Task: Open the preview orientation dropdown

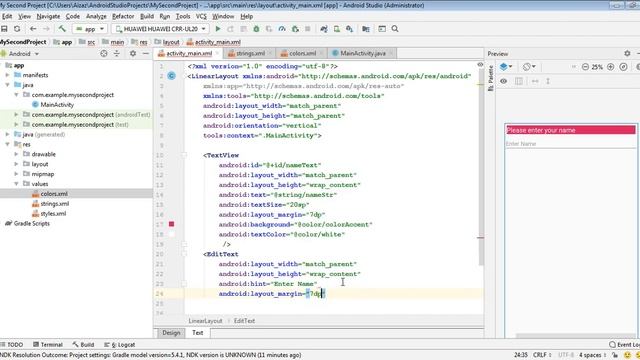Action: 529,67
